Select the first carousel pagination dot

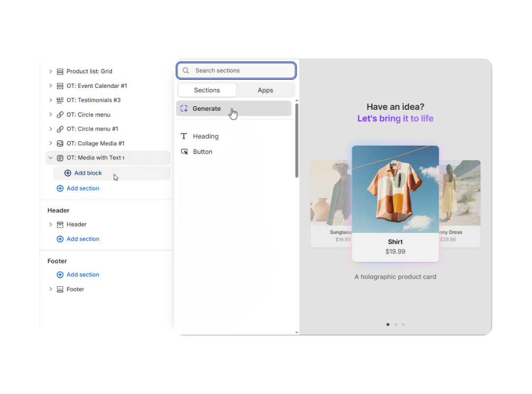(x=388, y=325)
